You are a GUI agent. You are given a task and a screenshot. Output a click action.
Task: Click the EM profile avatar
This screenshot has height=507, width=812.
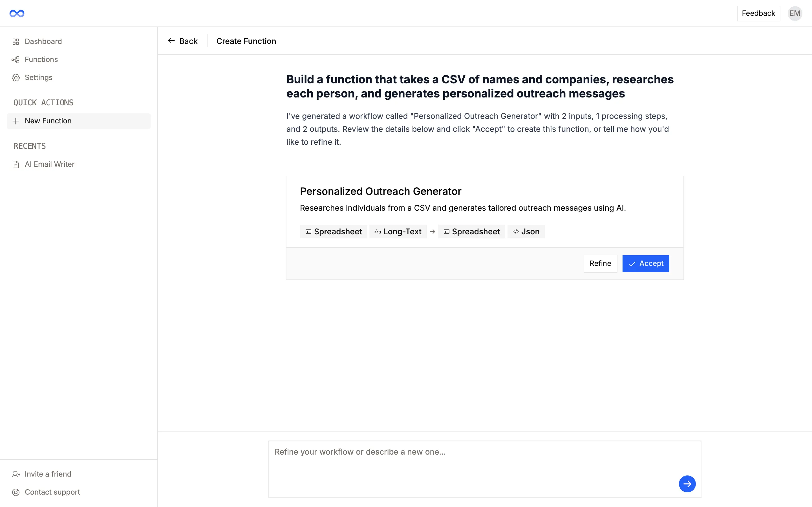click(795, 13)
